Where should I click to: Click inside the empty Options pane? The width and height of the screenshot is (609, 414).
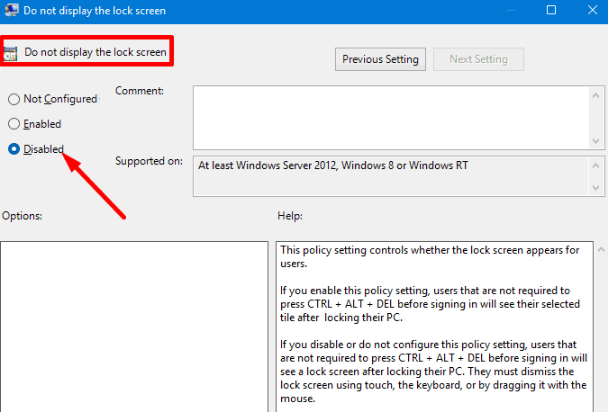(x=134, y=326)
